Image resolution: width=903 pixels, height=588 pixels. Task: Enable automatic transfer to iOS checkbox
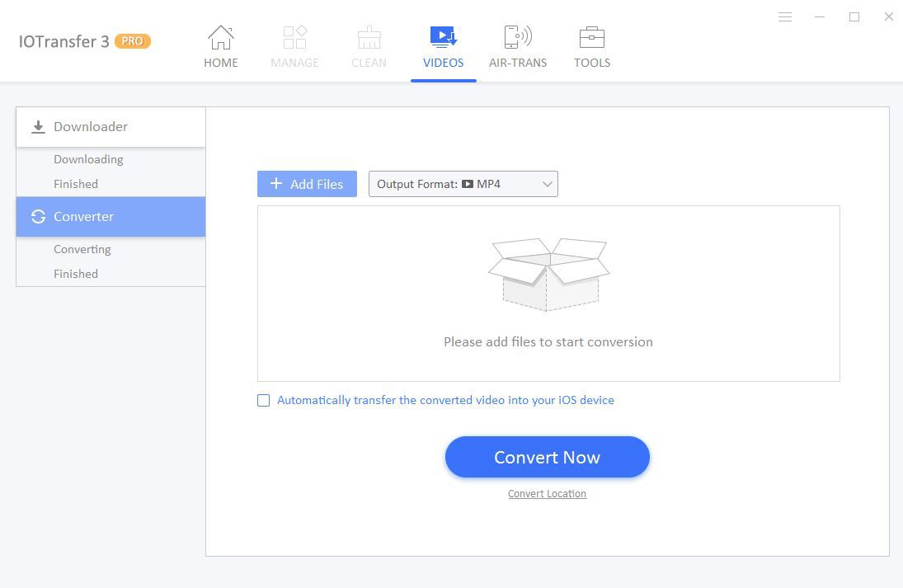264,401
